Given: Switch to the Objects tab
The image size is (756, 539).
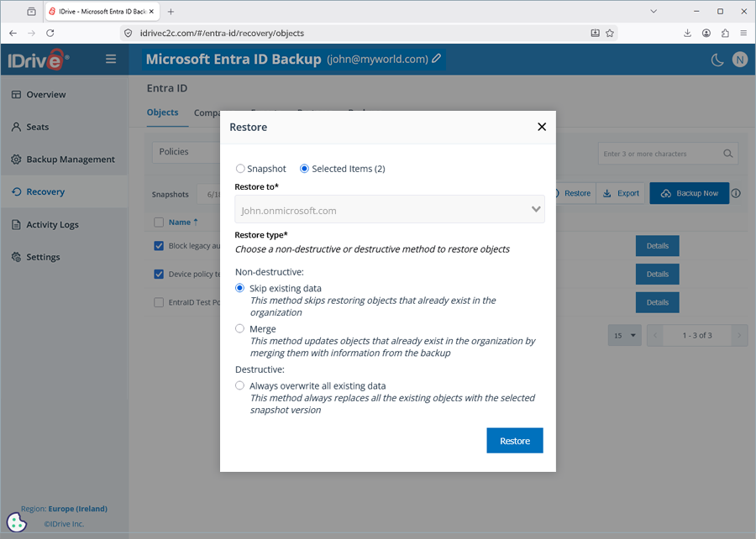Looking at the screenshot, I should 162,113.
